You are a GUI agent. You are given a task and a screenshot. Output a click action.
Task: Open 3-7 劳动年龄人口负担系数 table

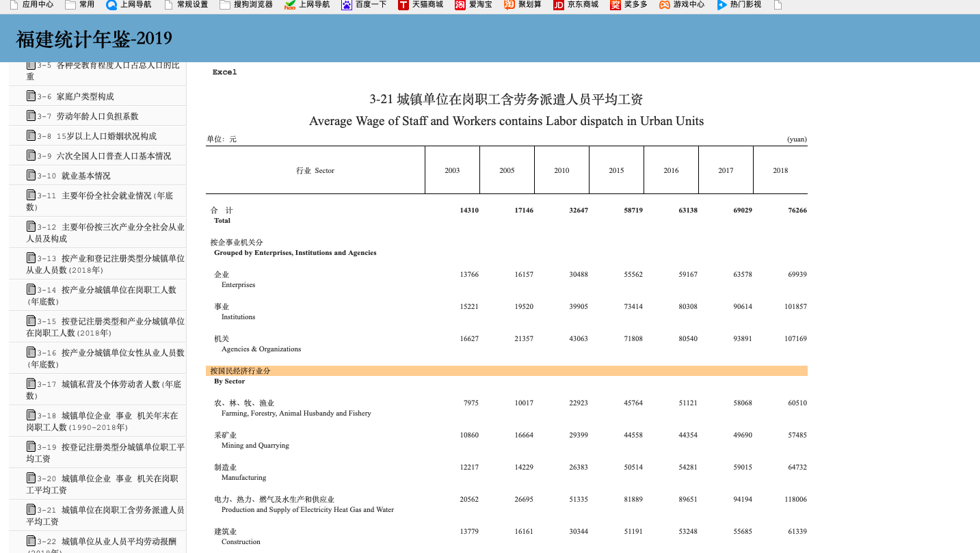tap(88, 116)
